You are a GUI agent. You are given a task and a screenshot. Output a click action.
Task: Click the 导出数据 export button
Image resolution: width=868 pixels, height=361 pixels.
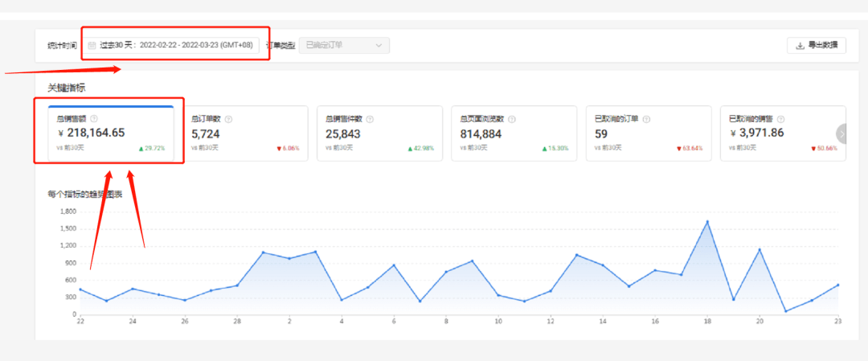(x=817, y=45)
